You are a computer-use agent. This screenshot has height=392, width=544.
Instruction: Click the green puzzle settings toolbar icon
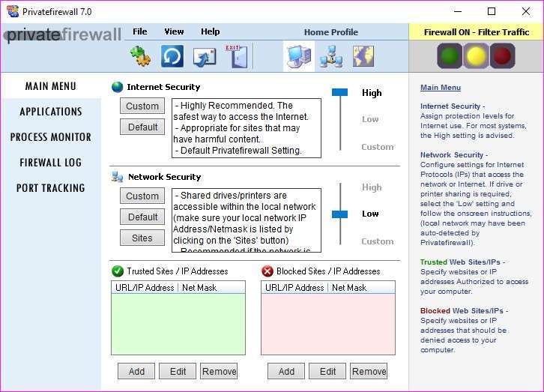point(140,56)
